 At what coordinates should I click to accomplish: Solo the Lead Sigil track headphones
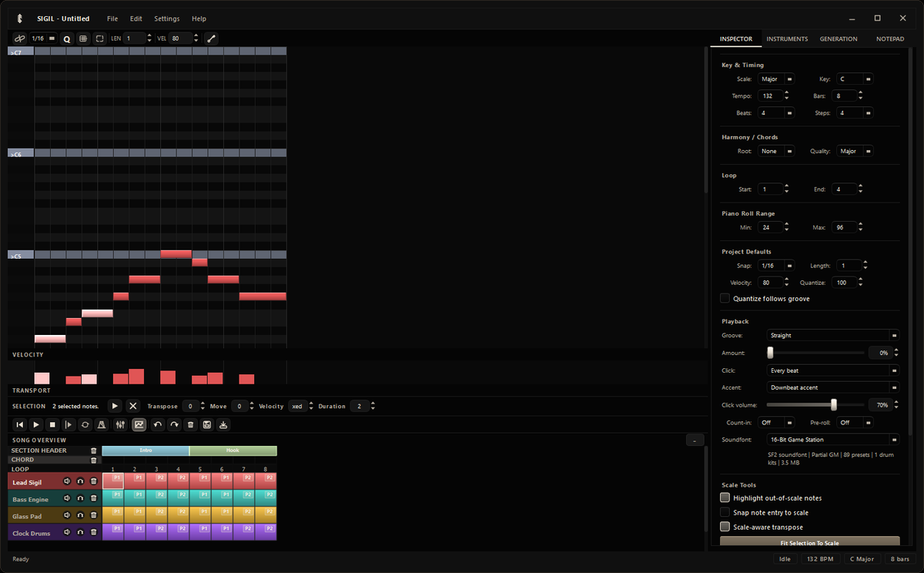click(80, 481)
